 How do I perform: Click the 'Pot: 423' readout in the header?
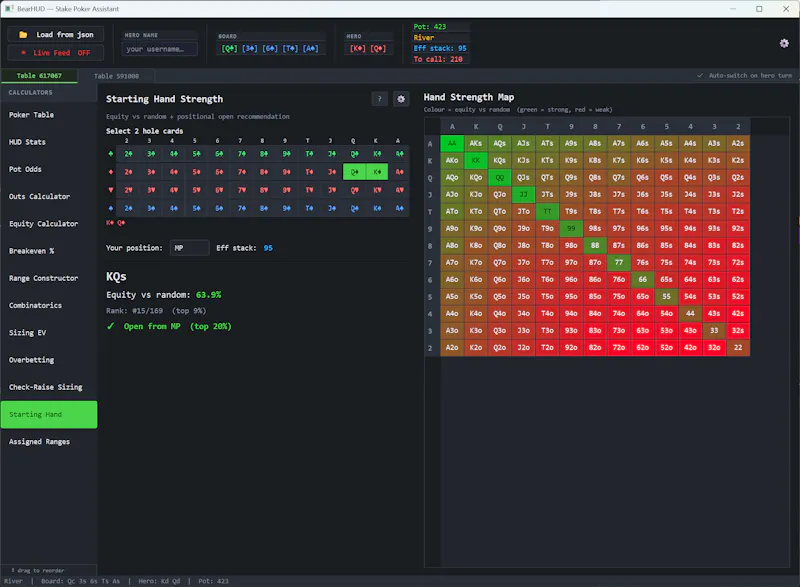pos(430,27)
